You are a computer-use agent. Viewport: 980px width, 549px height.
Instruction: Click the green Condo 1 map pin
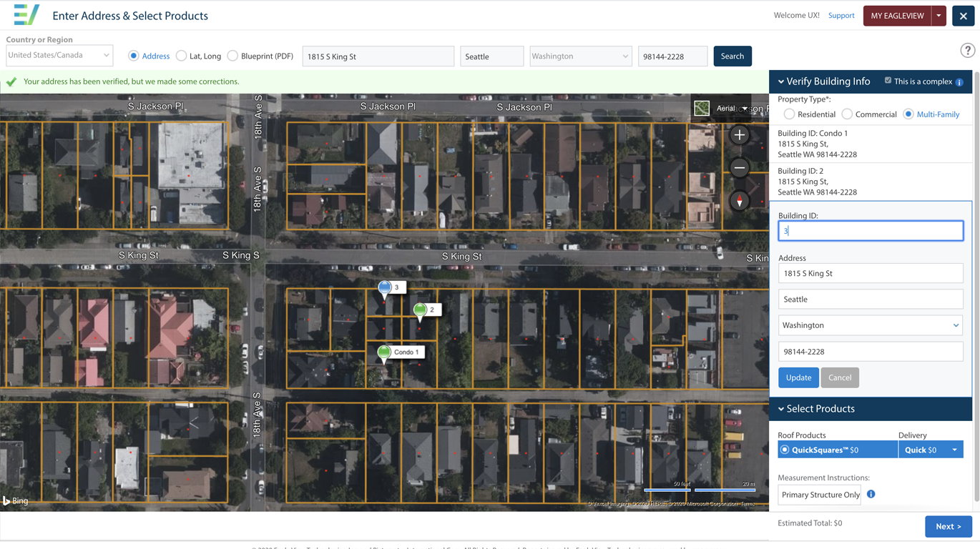[384, 352]
